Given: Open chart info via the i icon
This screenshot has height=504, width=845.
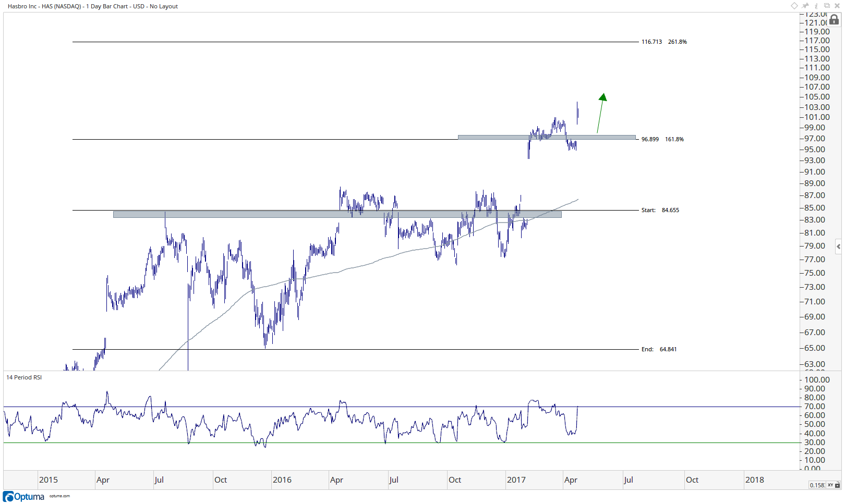Looking at the screenshot, I should 816,6.
